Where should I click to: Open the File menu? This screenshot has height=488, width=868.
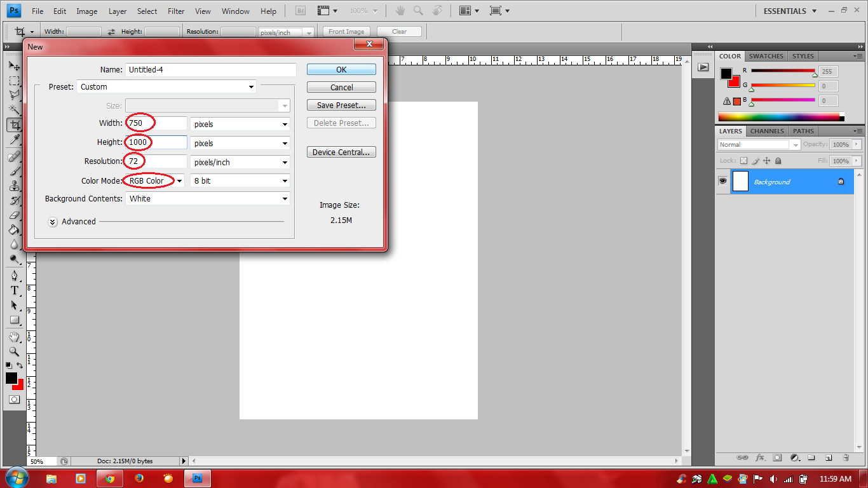coord(37,11)
